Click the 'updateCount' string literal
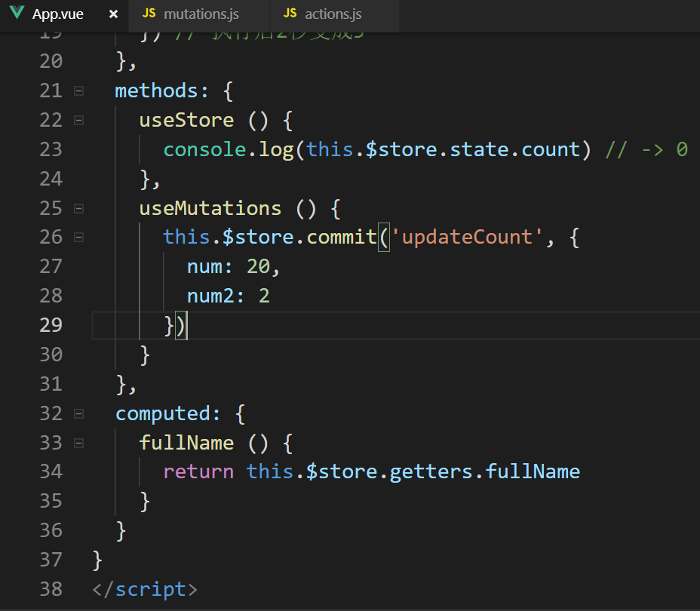 [467, 238]
